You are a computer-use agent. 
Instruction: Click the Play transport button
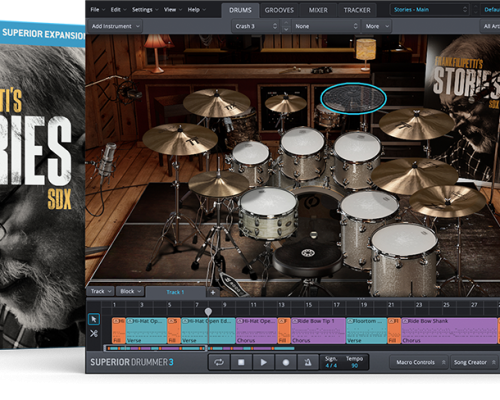coord(264,362)
